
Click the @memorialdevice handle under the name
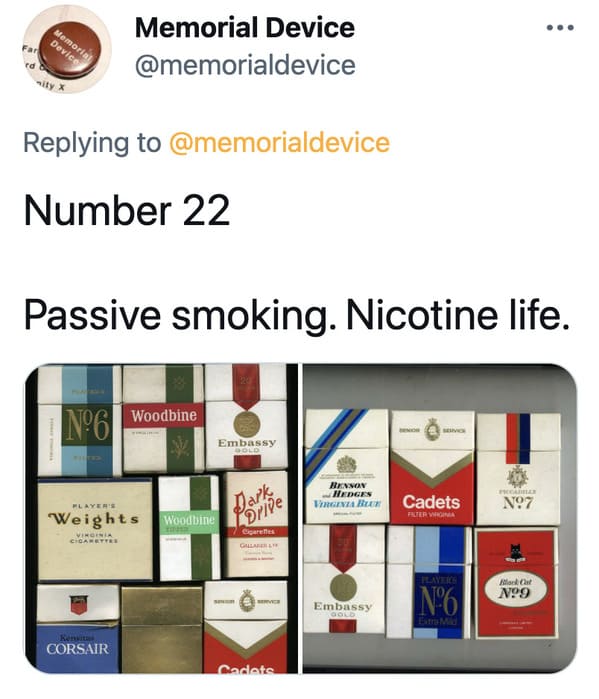[245, 65]
